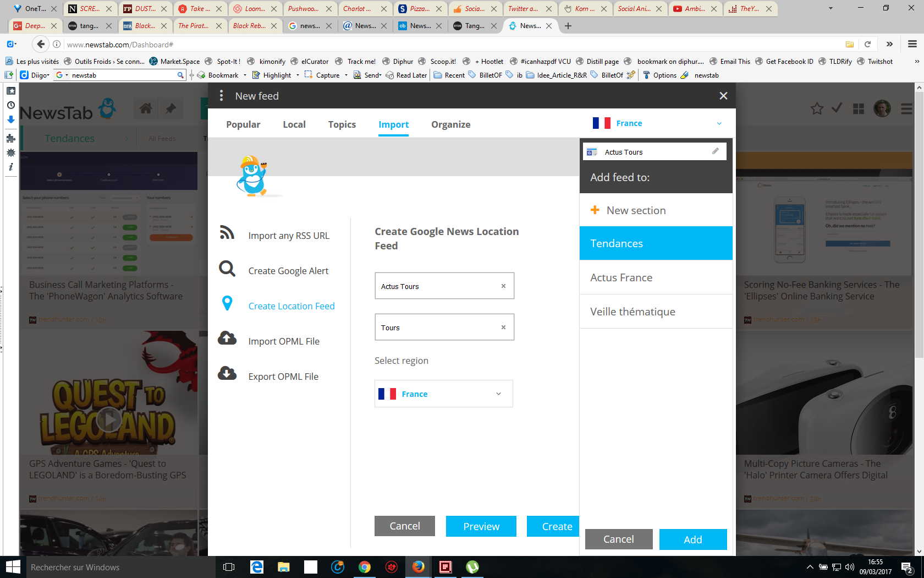924x578 pixels.
Task: Switch to the Organize tab
Action: pyautogui.click(x=450, y=124)
